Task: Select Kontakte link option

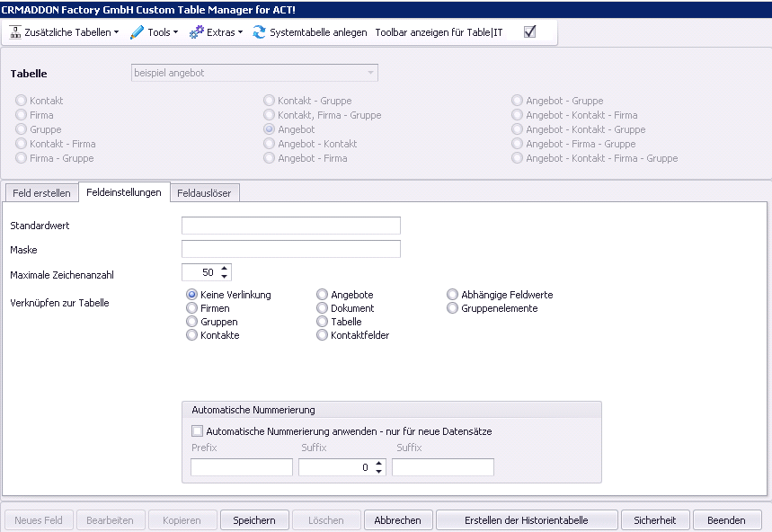Action: point(191,334)
